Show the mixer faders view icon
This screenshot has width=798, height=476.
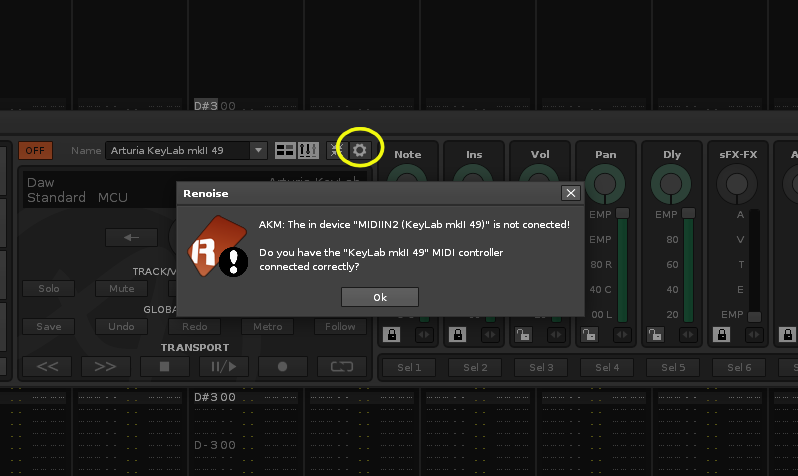click(308, 150)
